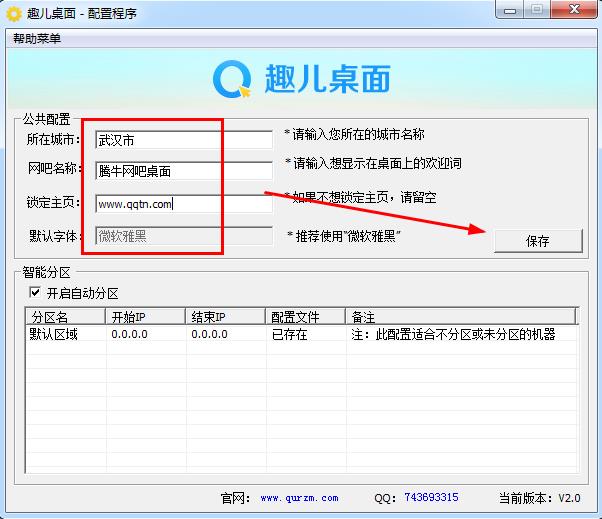Click the QQ number 743693315 link
The image size is (602, 519).
[x=431, y=497]
